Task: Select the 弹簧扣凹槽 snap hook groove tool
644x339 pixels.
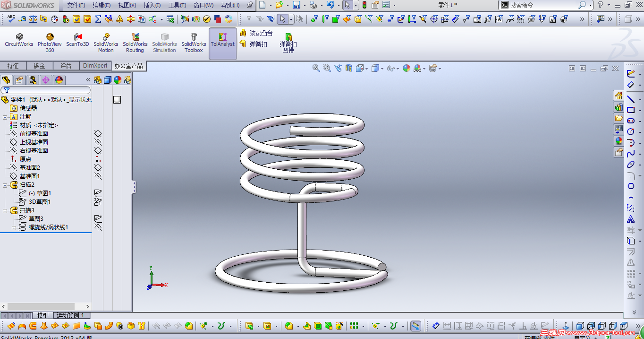Action: coord(288,43)
